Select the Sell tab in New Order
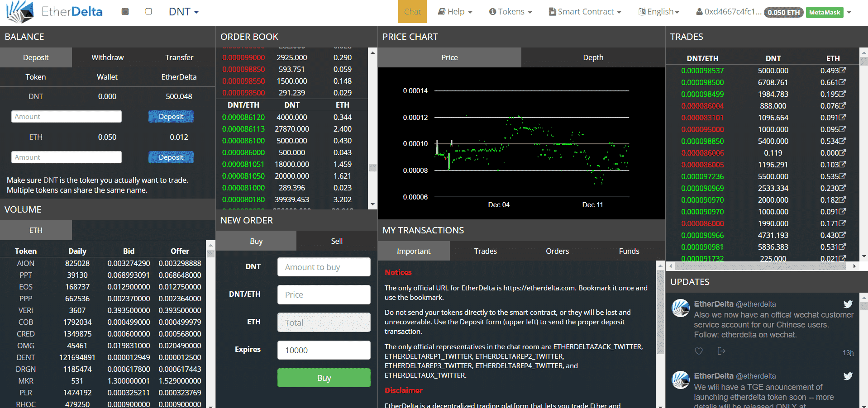This screenshot has width=868, height=408. 337,241
